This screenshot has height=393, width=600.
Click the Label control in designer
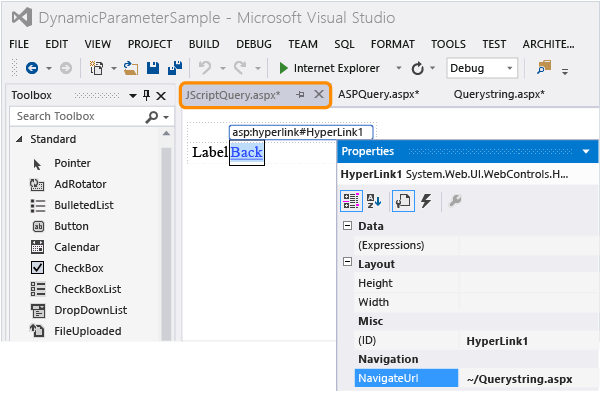click(x=210, y=152)
